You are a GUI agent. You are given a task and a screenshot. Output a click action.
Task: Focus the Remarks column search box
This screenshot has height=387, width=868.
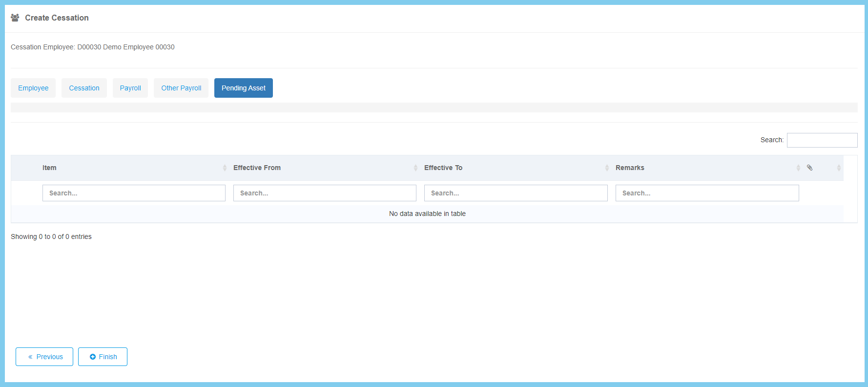click(707, 193)
